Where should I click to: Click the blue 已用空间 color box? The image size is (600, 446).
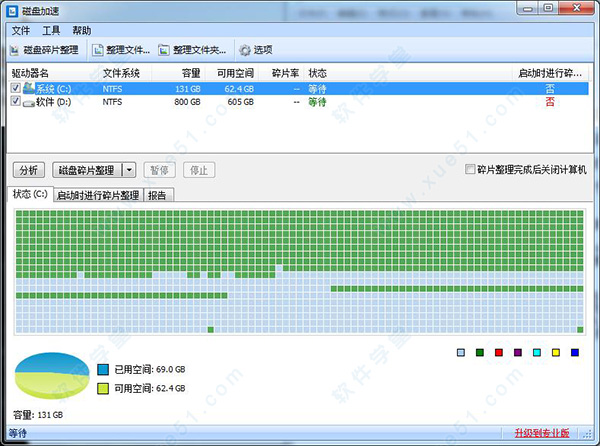(103, 369)
